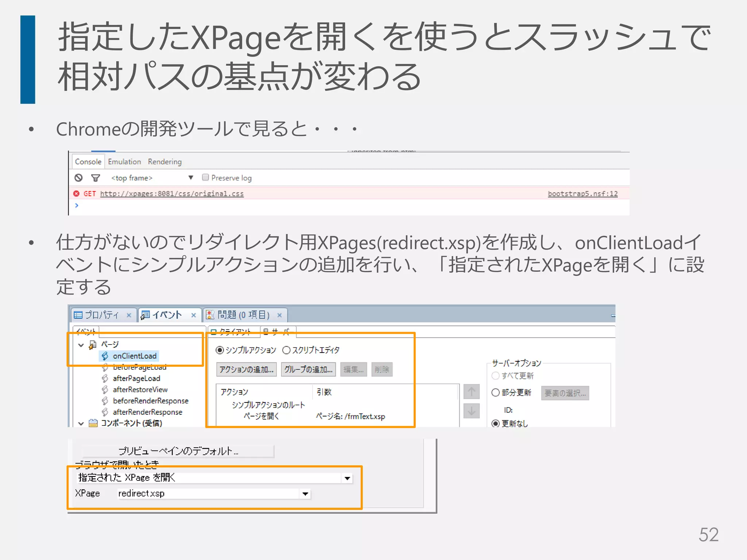Click the ページ名: /frmText.xsp argument cell
Image resolution: width=747 pixels, height=560 pixels.
coord(350,416)
